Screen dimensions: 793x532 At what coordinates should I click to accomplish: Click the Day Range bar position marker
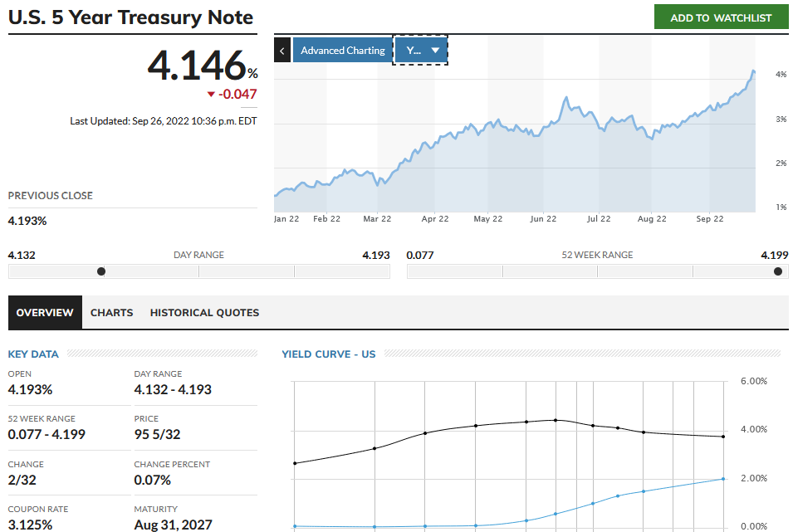pyautogui.click(x=101, y=271)
